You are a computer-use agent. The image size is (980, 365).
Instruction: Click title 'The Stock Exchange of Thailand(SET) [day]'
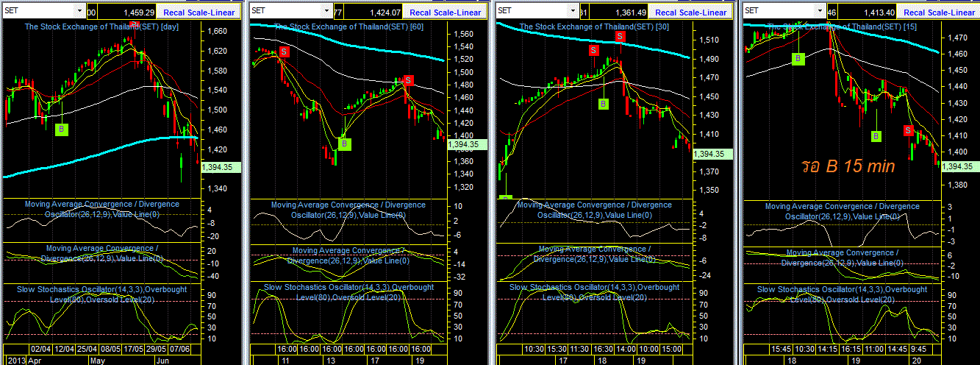(x=101, y=26)
